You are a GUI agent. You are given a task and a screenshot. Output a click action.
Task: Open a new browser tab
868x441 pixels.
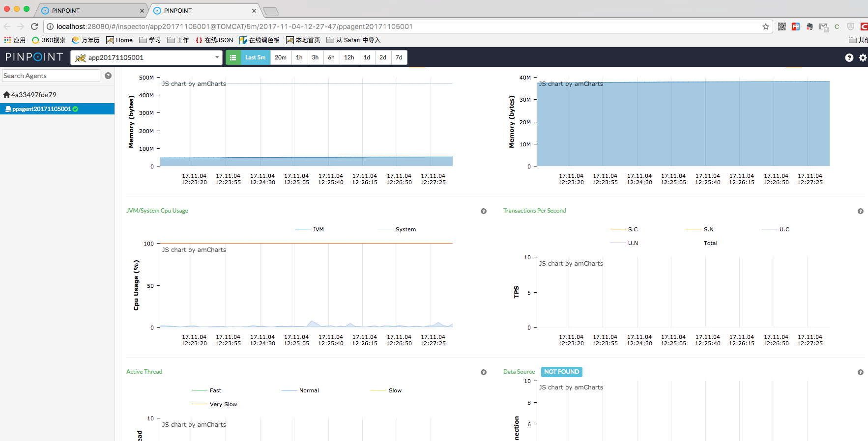pyautogui.click(x=271, y=11)
